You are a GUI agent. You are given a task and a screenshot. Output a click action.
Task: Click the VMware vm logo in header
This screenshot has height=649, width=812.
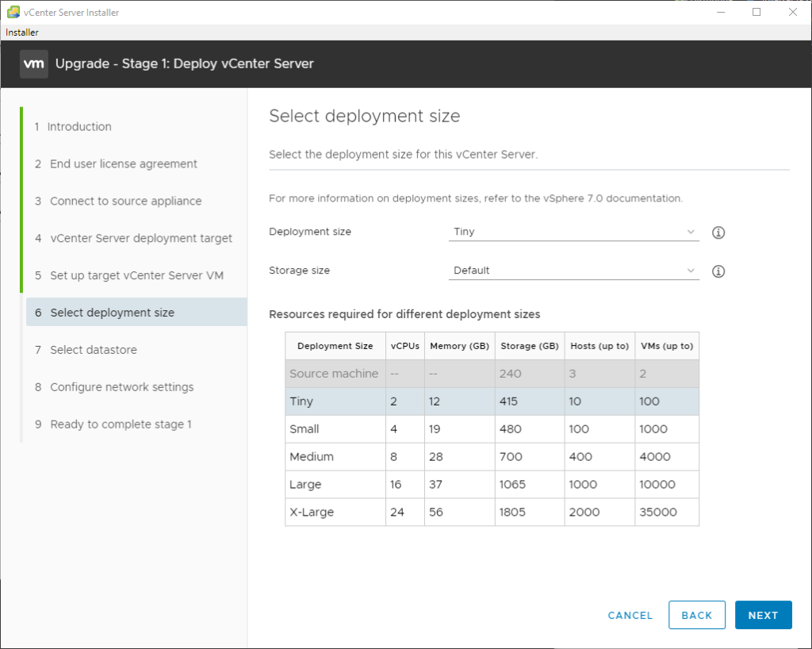click(x=34, y=64)
